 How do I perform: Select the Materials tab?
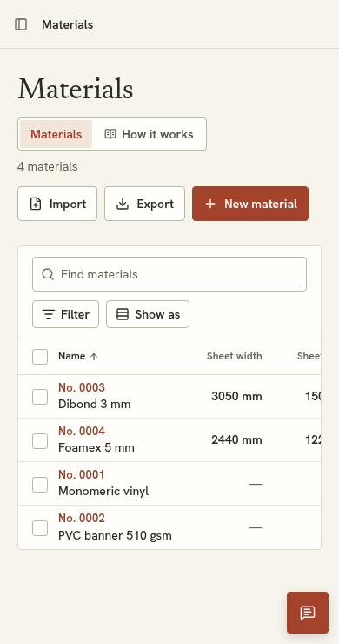56,134
